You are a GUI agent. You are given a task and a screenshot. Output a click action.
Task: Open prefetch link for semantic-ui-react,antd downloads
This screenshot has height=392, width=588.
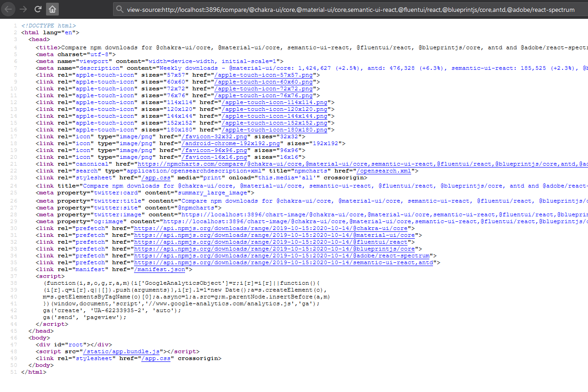[284, 262]
